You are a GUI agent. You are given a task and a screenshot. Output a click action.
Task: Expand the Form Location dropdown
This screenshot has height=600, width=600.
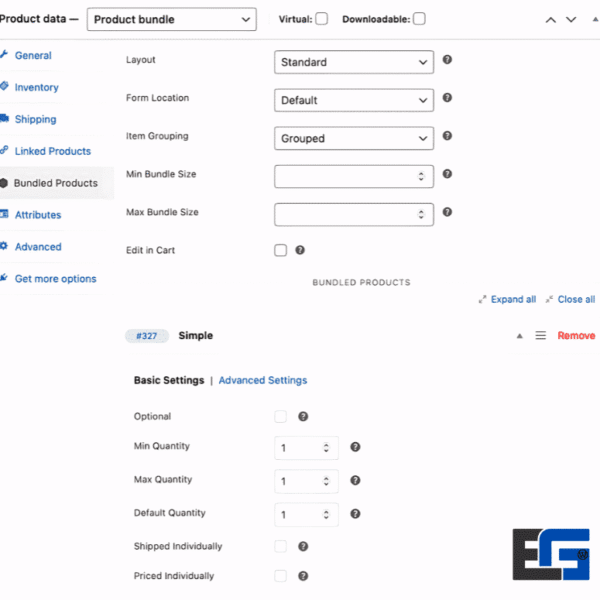353,100
